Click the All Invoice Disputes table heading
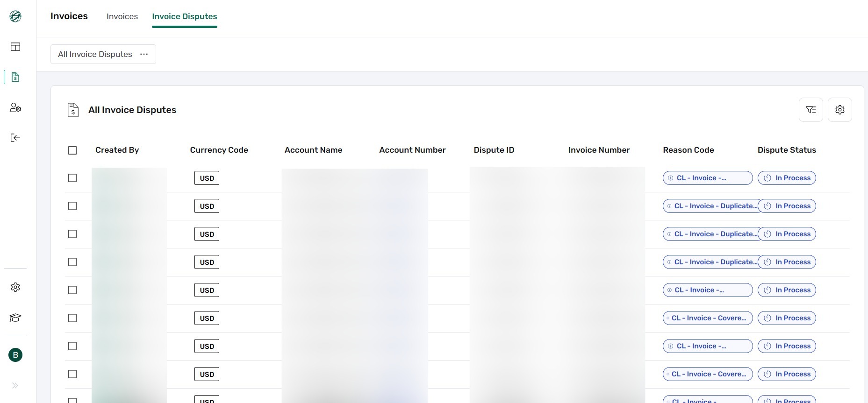The height and width of the screenshot is (403, 868). pyautogui.click(x=132, y=110)
